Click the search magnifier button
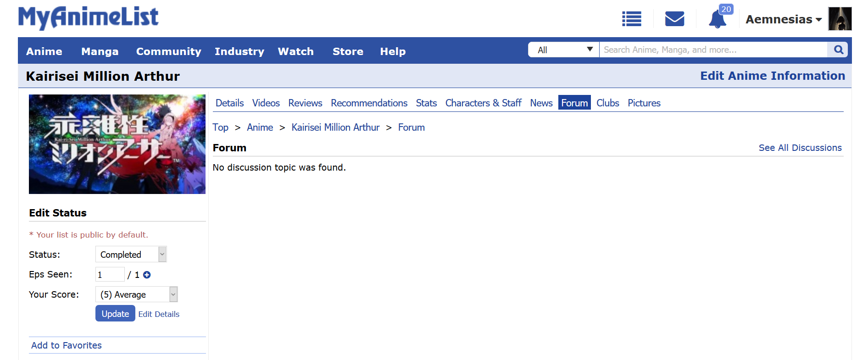Image resolution: width=868 pixels, height=360 pixels. click(838, 50)
